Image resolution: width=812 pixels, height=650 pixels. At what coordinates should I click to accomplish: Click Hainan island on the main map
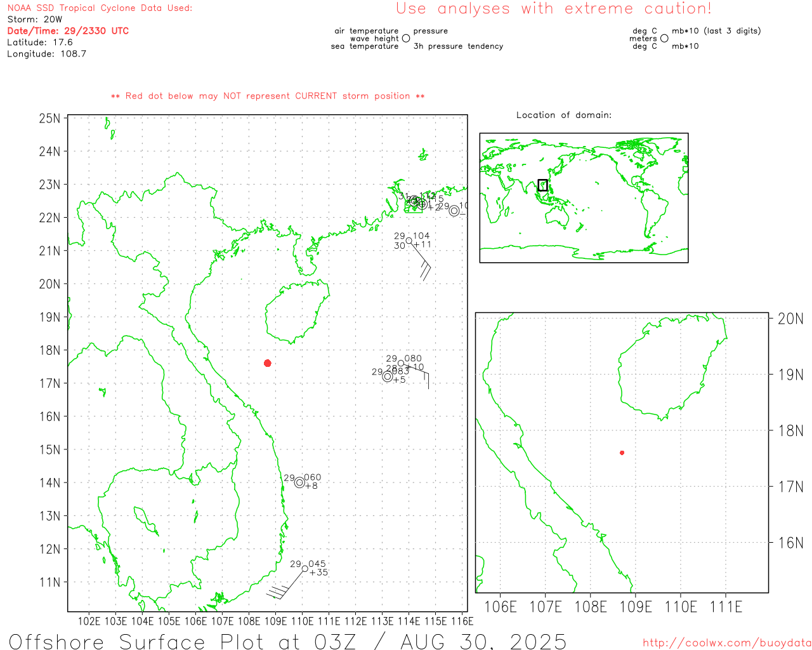(x=297, y=312)
